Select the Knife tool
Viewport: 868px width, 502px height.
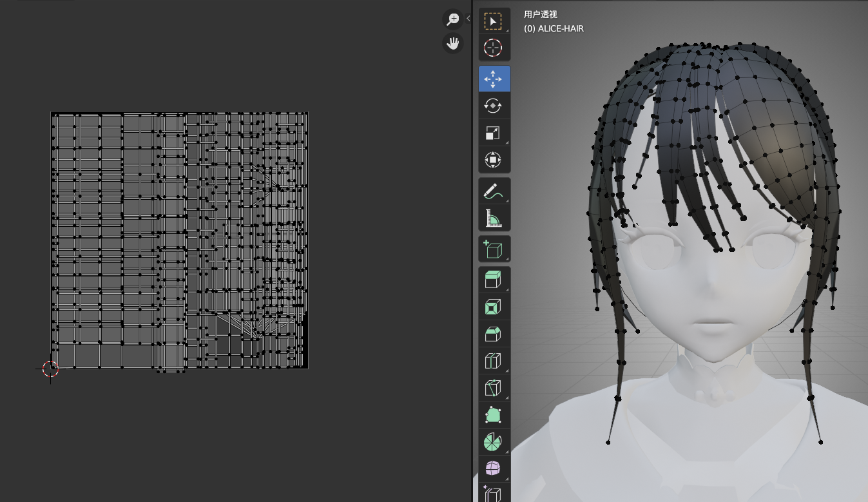493,387
